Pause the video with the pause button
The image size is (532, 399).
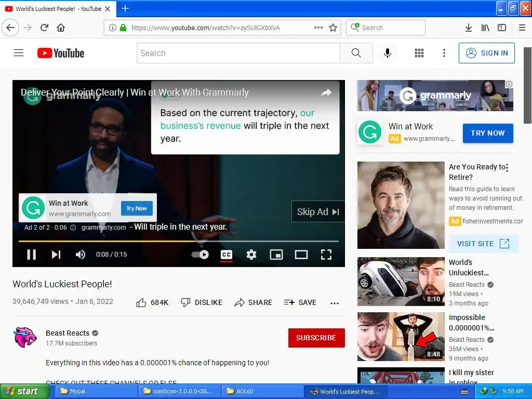32,255
